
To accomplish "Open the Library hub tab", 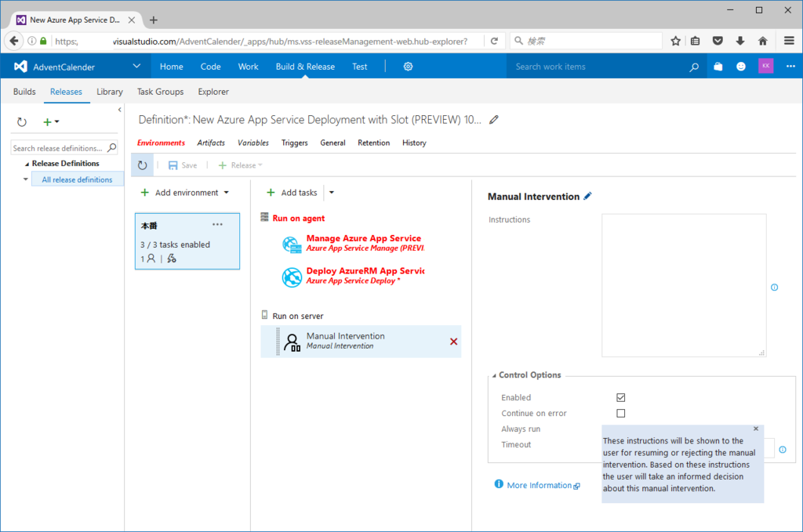I will 110,92.
